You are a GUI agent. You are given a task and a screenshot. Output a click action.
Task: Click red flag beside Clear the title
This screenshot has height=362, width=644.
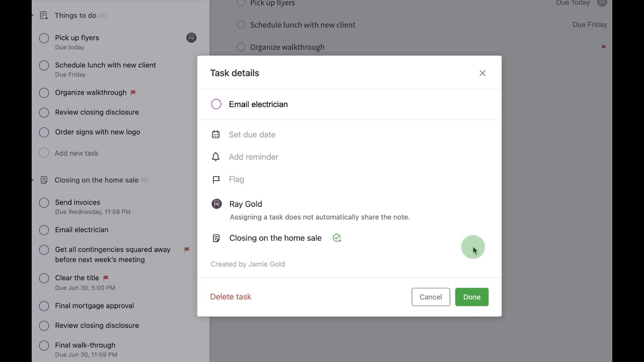(106, 278)
